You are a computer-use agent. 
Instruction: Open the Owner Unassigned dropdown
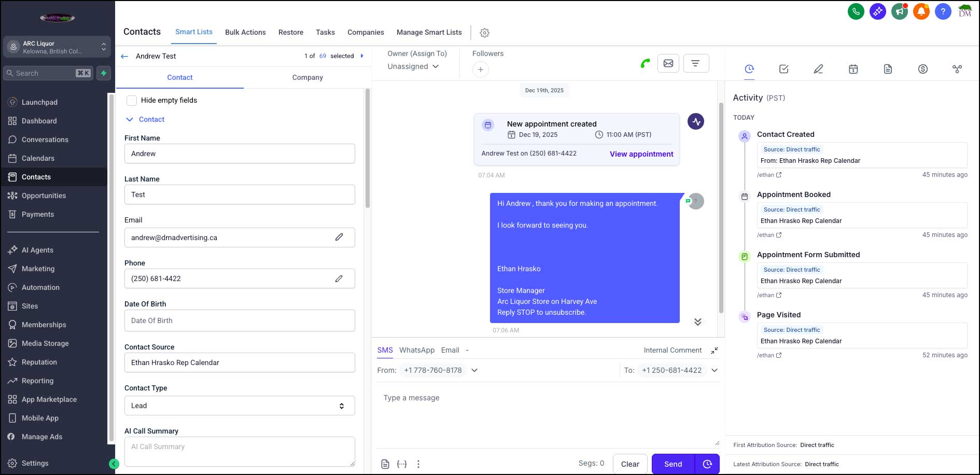click(413, 66)
